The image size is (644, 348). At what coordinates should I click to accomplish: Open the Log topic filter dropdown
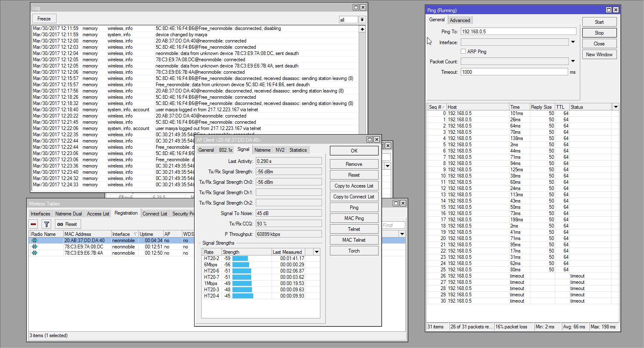click(362, 20)
